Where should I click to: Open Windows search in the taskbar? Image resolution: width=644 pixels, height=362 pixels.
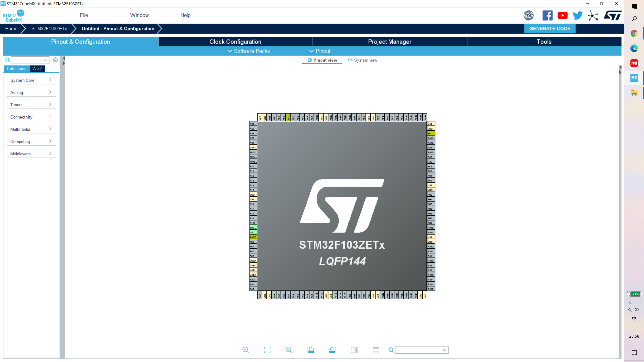(x=634, y=19)
